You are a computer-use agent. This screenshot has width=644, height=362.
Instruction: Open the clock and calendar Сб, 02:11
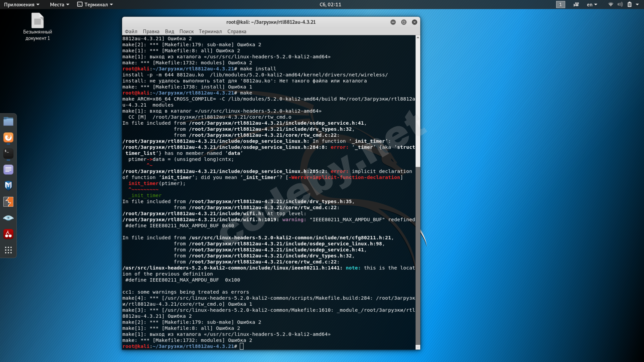(330, 4)
